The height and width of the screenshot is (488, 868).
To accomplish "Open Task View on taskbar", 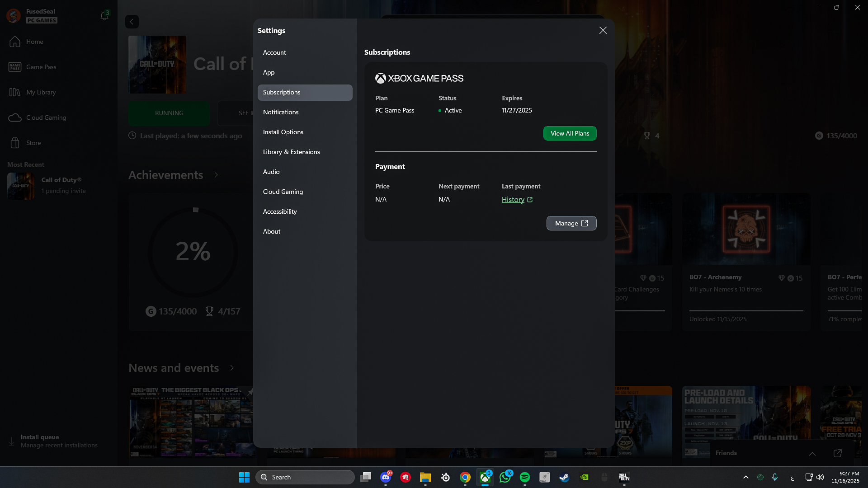I will 366,477.
